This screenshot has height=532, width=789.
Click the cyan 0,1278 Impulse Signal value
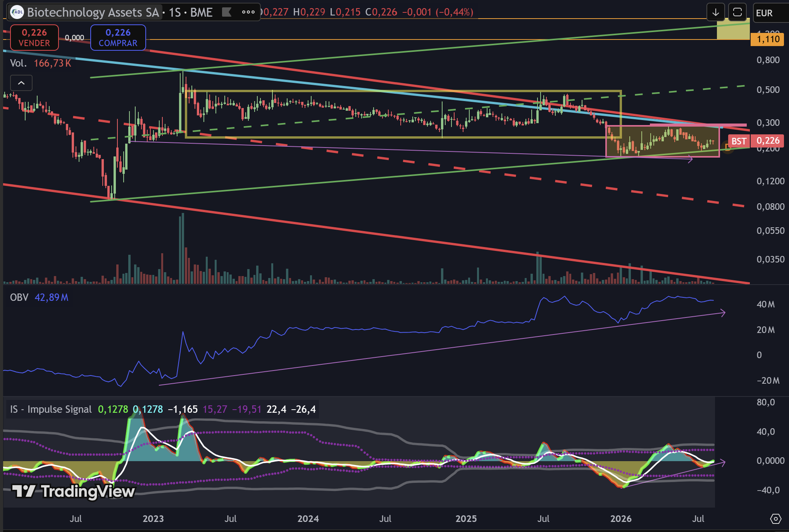tap(148, 409)
